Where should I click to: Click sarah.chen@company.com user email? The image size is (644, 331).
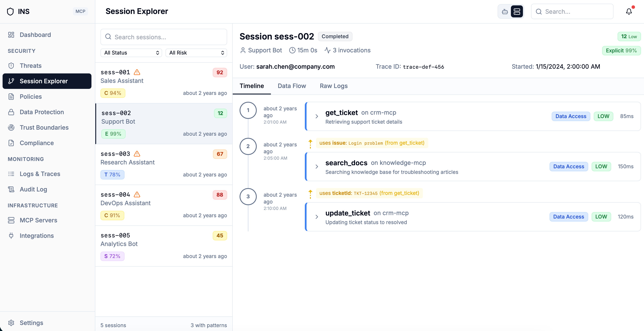tap(295, 67)
